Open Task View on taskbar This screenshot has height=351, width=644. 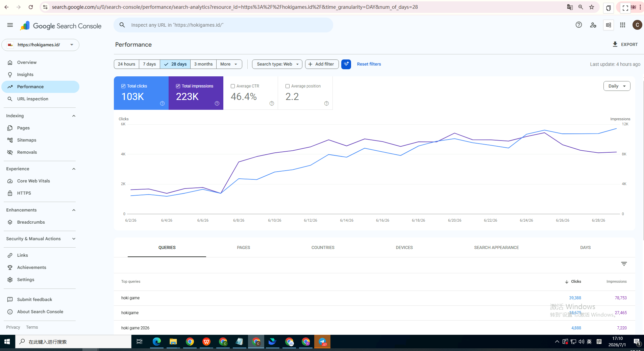[x=140, y=342]
